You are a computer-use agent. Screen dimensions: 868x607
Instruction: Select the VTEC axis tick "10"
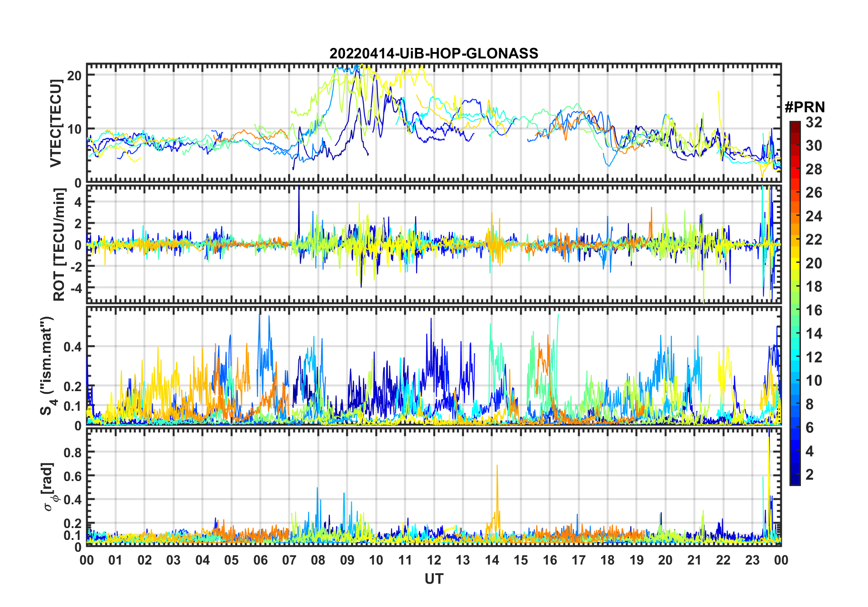click(x=74, y=129)
